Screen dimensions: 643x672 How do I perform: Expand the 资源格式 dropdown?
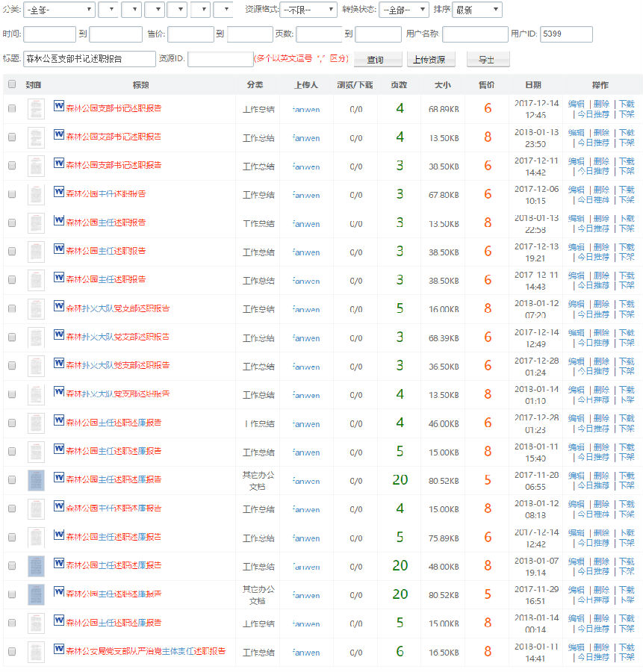point(308,10)
